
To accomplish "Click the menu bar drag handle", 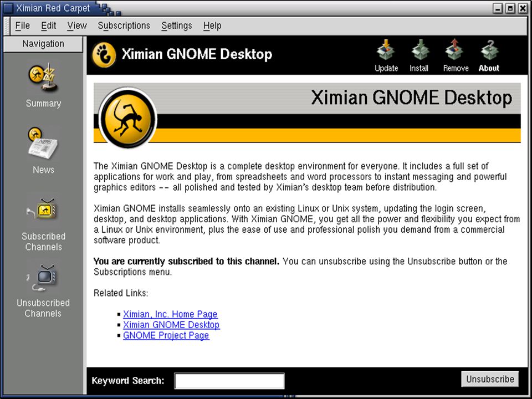I will point(7,26).
